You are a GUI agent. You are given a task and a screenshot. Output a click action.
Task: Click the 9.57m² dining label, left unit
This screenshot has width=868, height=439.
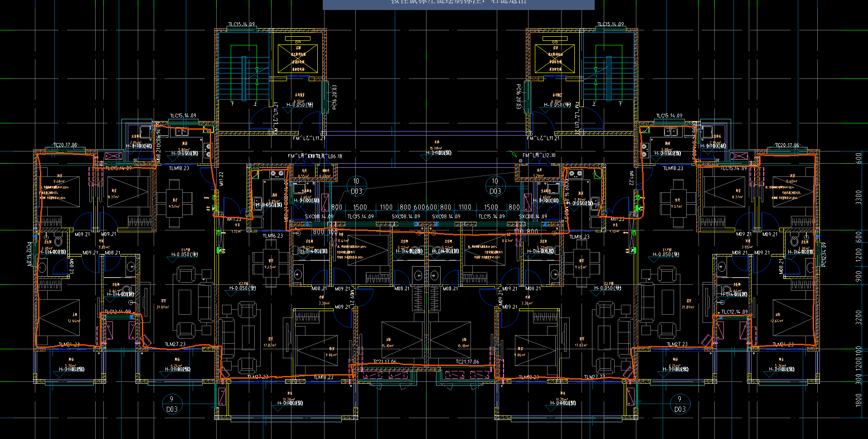[175, 206]
